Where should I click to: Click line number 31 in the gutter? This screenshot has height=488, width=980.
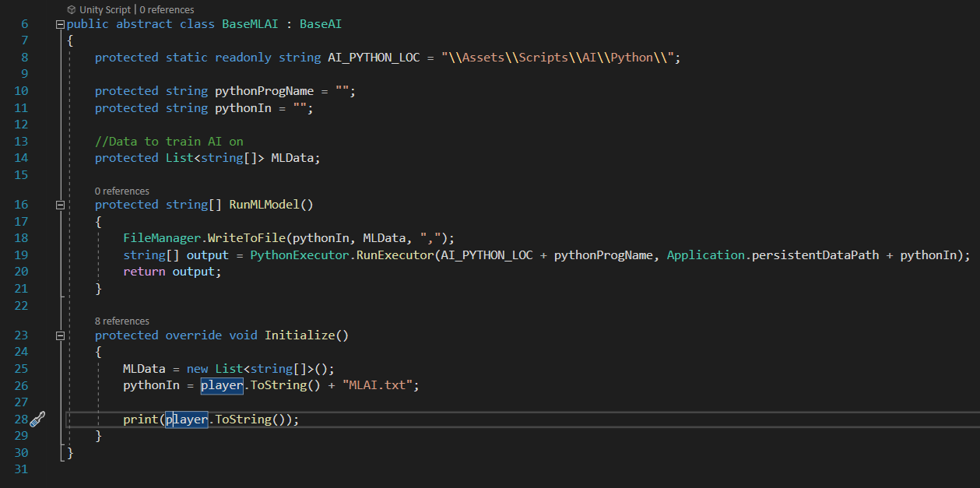[x=21, y=469]
